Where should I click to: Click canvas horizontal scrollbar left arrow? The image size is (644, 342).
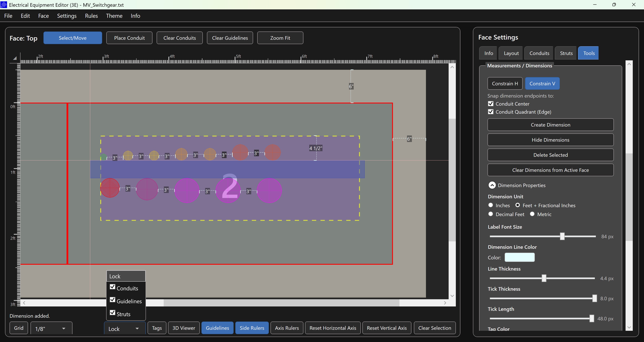[x=24, y=303]
